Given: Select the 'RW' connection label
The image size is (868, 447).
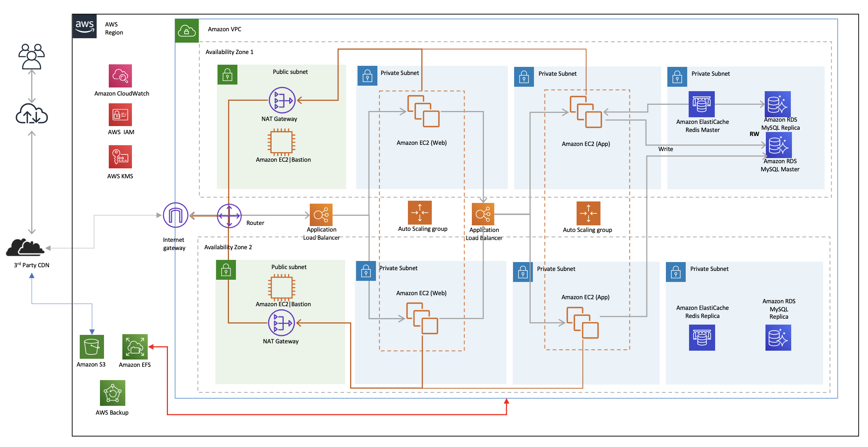Looking at the screenshot, I should pos(754,134).
